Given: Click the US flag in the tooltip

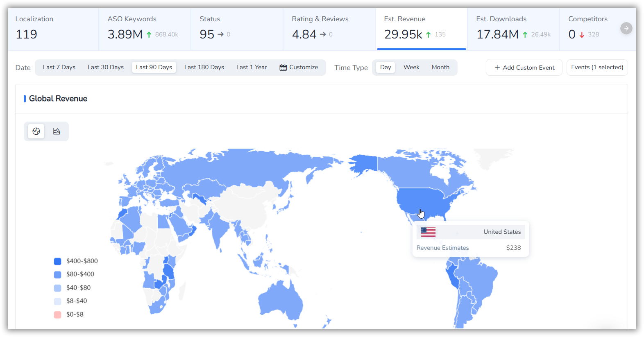Looking at the screenshot, I should tap(428, 232).
